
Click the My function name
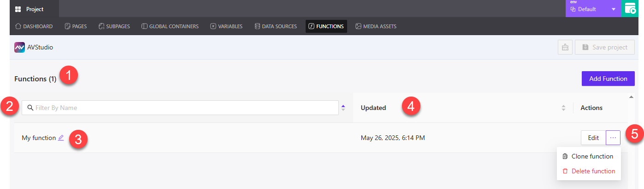(x=39, y=138)
